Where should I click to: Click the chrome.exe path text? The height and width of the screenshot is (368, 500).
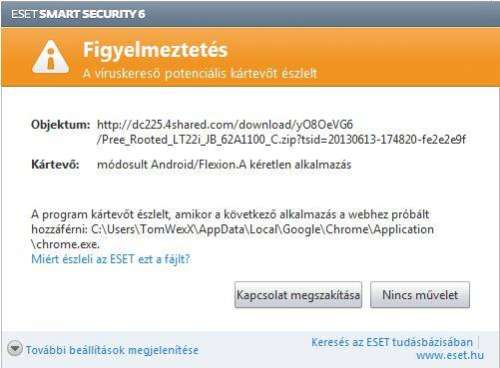pos(65,244)
